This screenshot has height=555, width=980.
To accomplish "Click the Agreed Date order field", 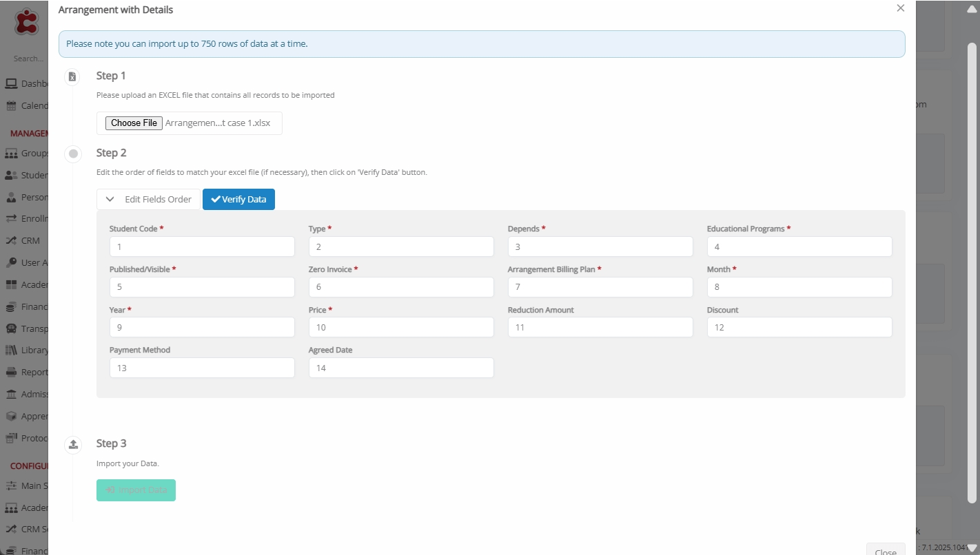I will tap(401, 368).
